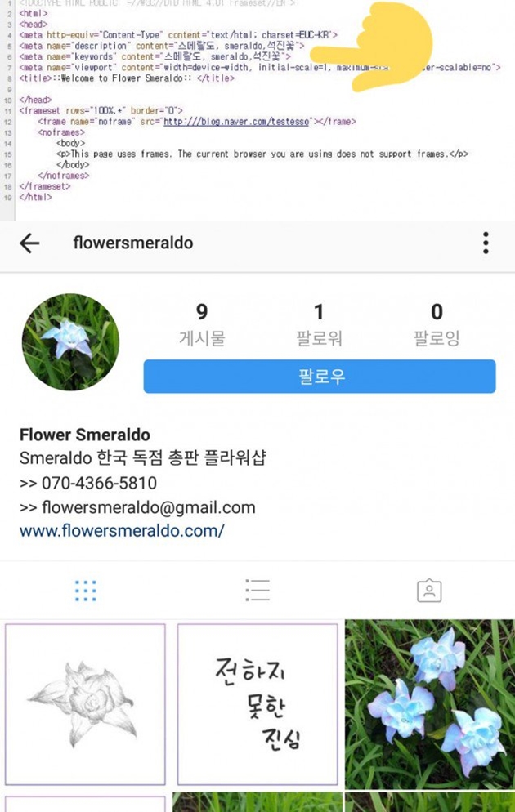
Task: Open the three blue flowers photo post
Action: coord(429,704)
